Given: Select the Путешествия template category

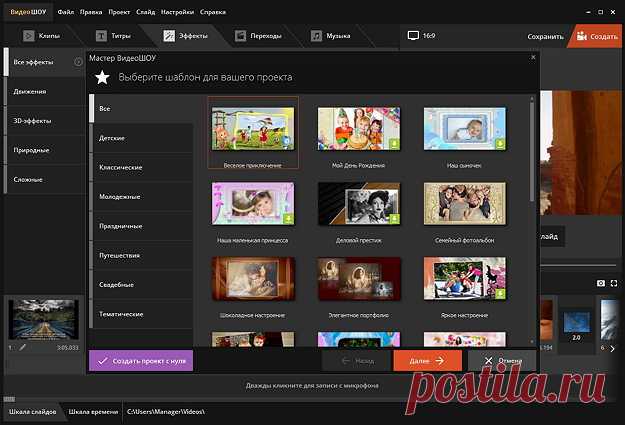Looking at the screenshot, I should click(x=142, y=256).
